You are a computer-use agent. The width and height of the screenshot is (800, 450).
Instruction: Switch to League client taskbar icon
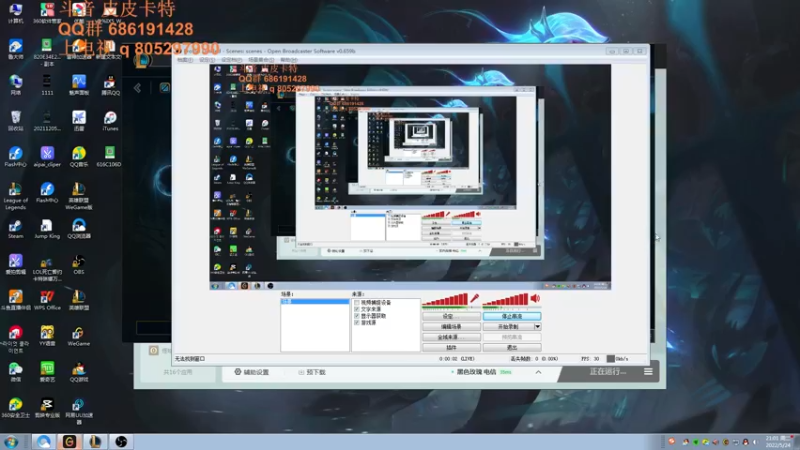coord(95,441)
